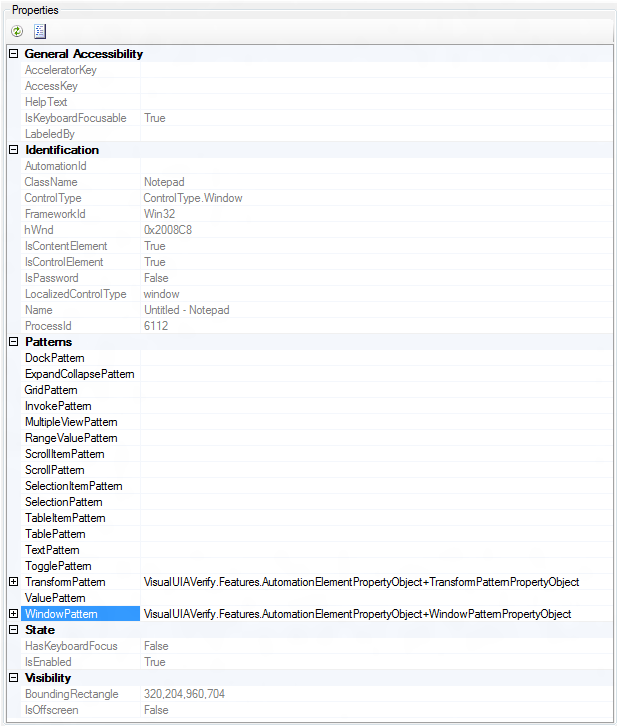
Task: Click the General Accessibility heading
Action: [x=83, y=54]
